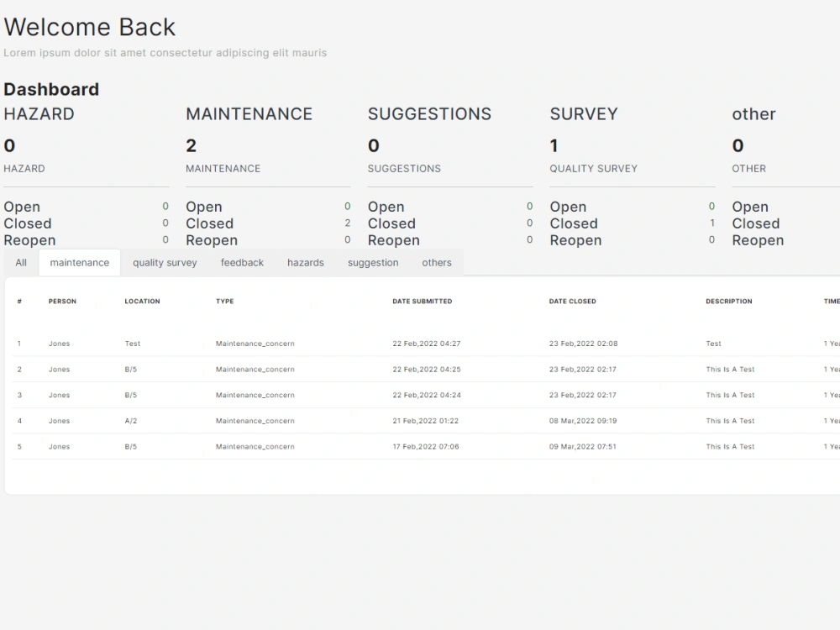Click date closed 09 Mar,2022 07:51
Viewport: 840px width, 630px height.
pyautogui.click(x=582, y=446)
